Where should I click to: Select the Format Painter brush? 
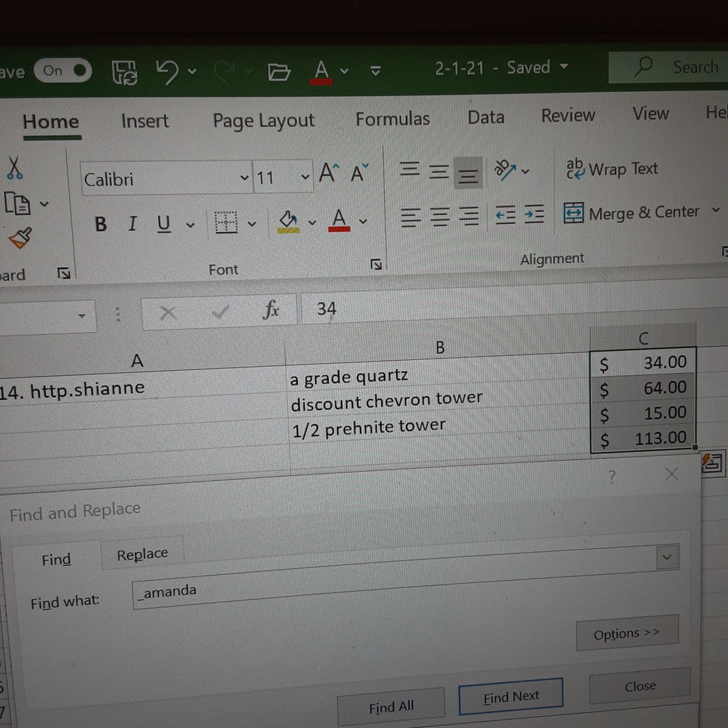[x=20, y=238]
